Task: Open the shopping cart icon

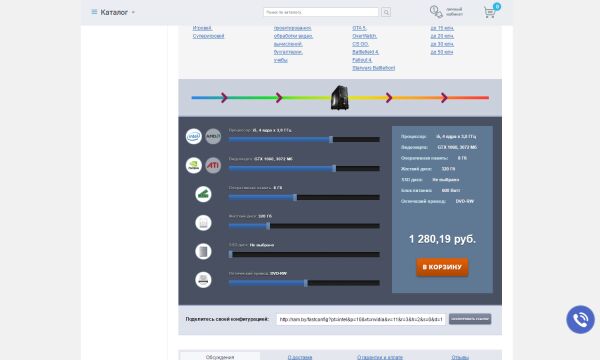Action: (491, 11)
